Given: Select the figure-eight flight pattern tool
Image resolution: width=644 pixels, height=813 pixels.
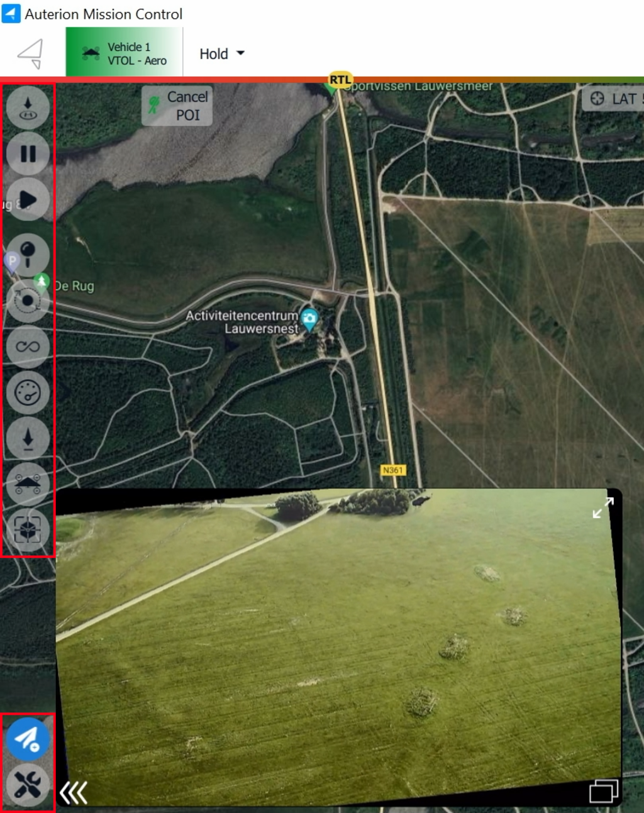Looking at the screenshot, I should coord(28,346).
